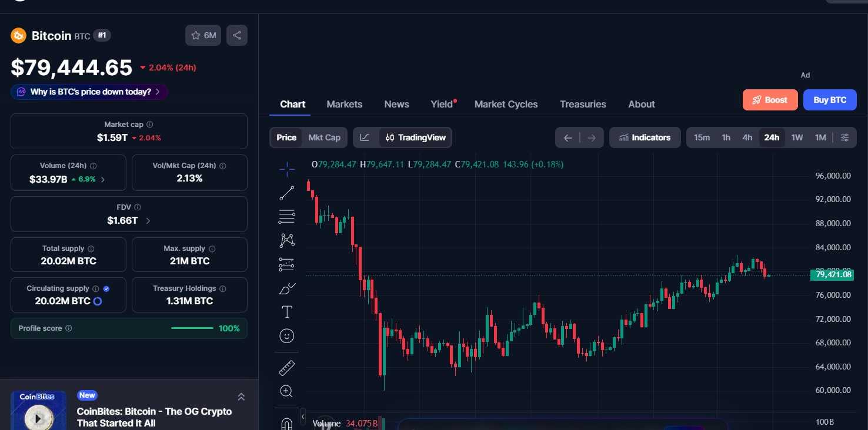Set chart interval to 4h
Image resolution: width=868 pixels, height=430 pixels.
(x=747, y=137)
